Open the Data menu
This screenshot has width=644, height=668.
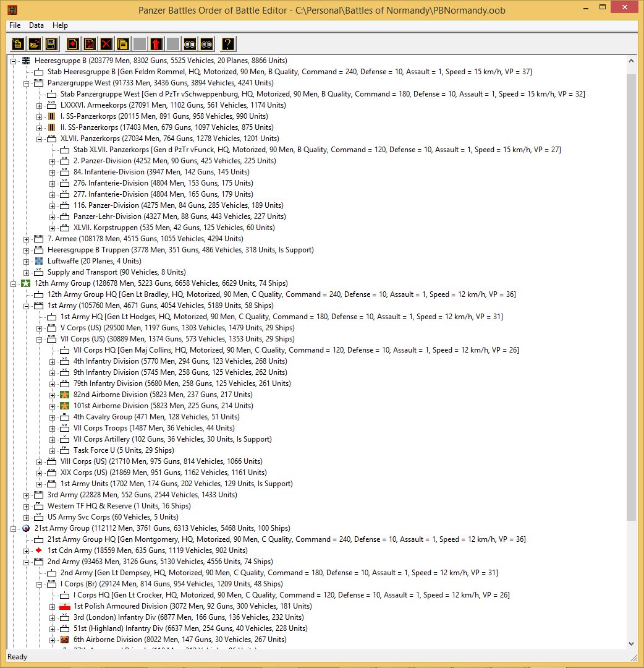[x=36, y=25]
